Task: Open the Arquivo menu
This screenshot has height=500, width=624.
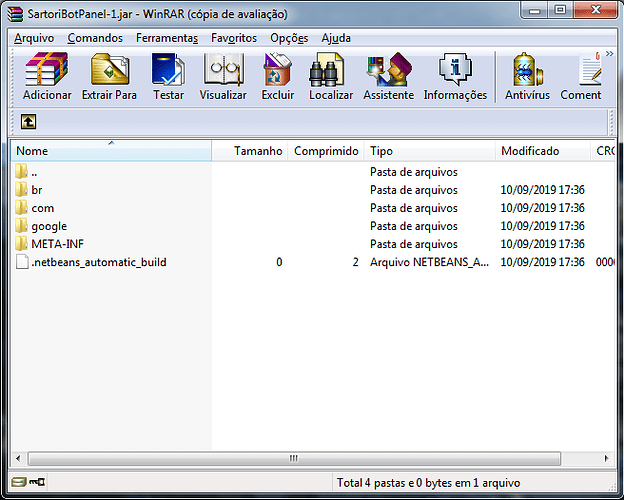Action: click(x=34, y=38)
